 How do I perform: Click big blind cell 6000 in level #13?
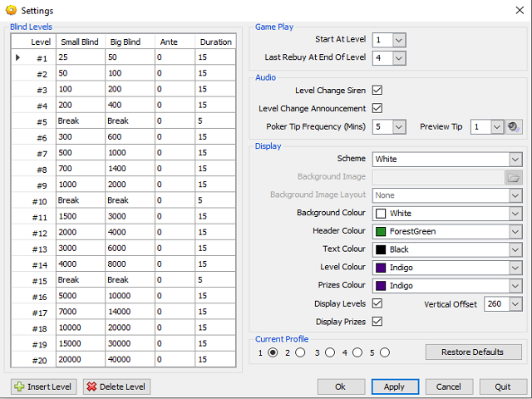coord(130,248)
